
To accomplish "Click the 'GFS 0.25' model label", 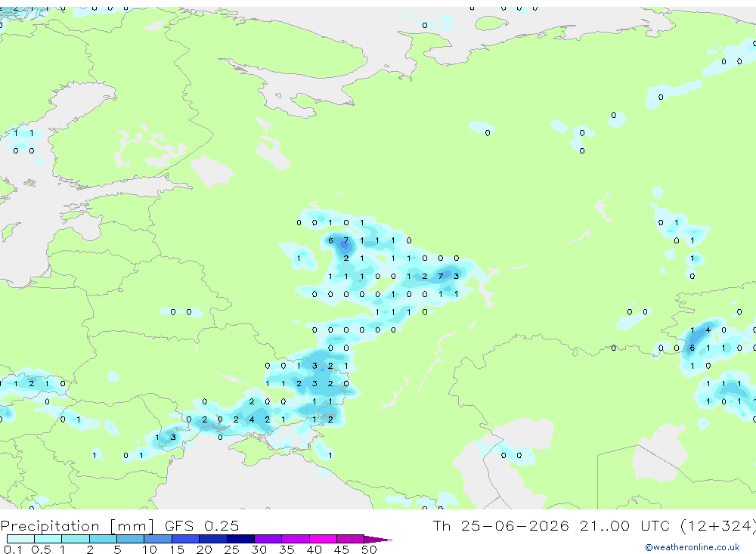I will click(x=202, y=525).
